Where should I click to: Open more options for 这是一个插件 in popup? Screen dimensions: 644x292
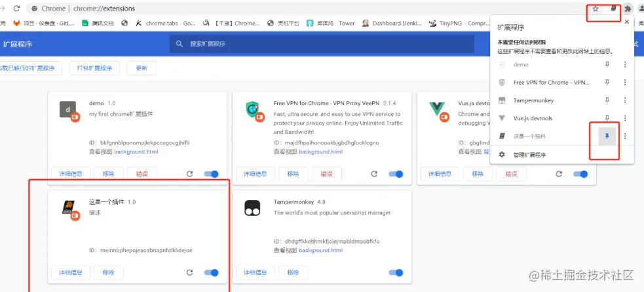click(x=625, y=136)
